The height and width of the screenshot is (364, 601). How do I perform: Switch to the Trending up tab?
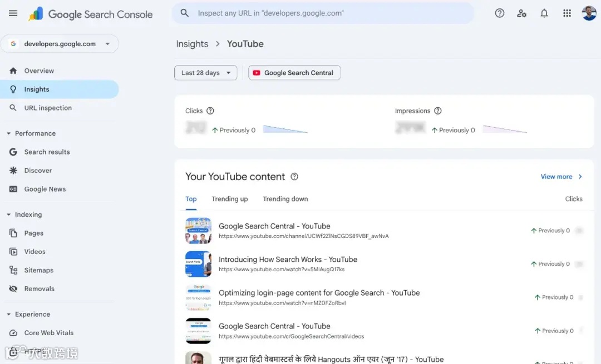tap(230, 199)
